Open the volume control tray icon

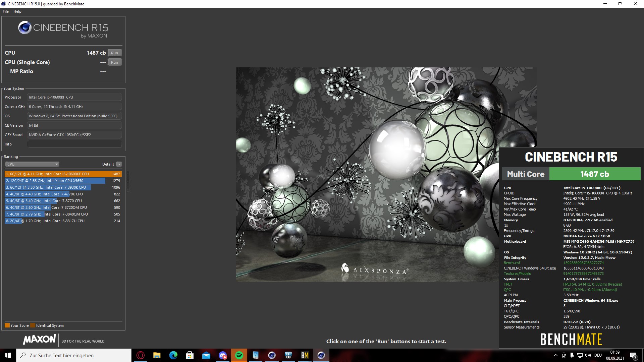click(x=588, y=355)
